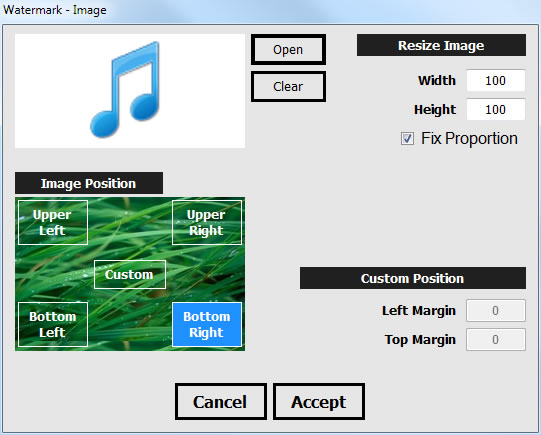Choose the Custom position option
The width and height of the screenshot is (541, 435).
point(130,275)
